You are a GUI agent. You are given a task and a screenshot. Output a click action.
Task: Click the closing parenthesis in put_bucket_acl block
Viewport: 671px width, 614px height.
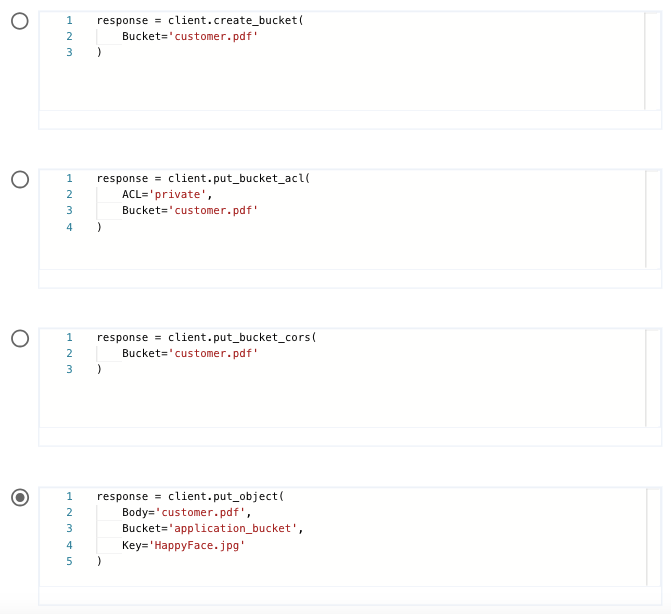coord(99,227)
